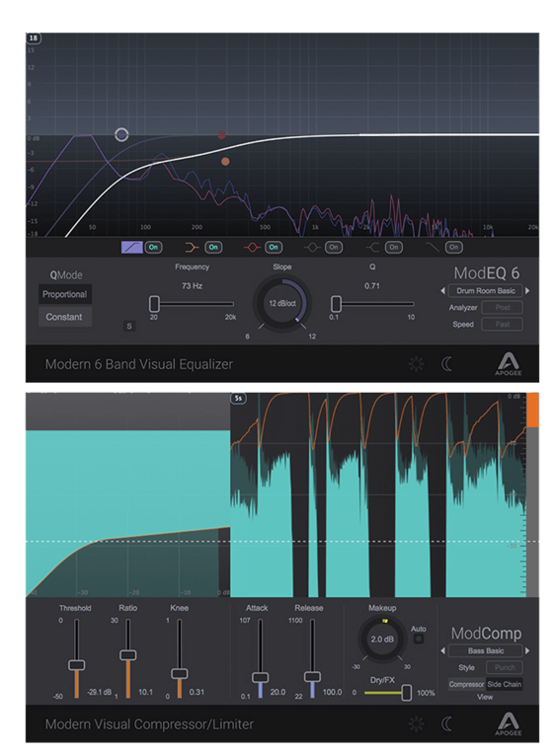Click the Ratio slider handle
The width and height of the screenshot is (555, 756).
coord(128,654)
